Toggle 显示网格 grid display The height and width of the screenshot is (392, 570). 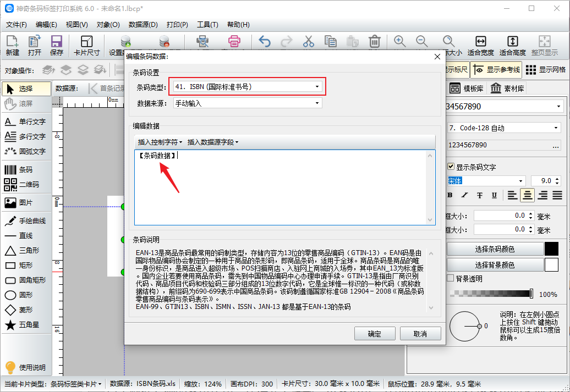546,70
